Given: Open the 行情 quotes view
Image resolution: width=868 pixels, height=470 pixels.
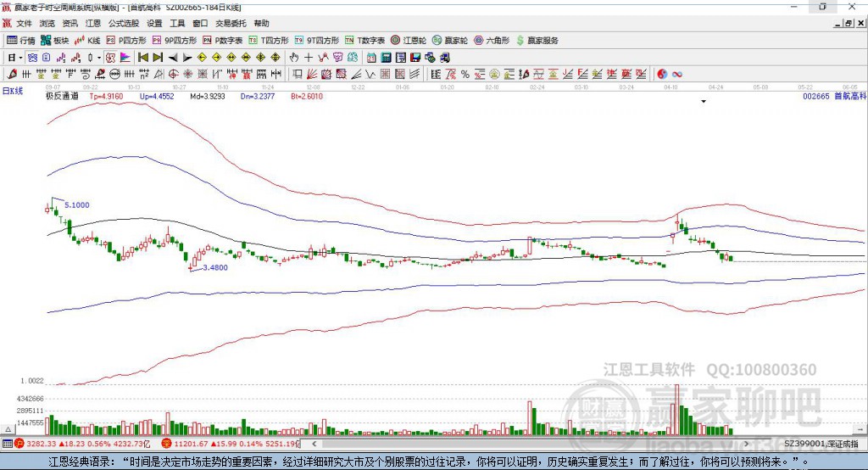Looking at the screenshot, I should point(20,41).
